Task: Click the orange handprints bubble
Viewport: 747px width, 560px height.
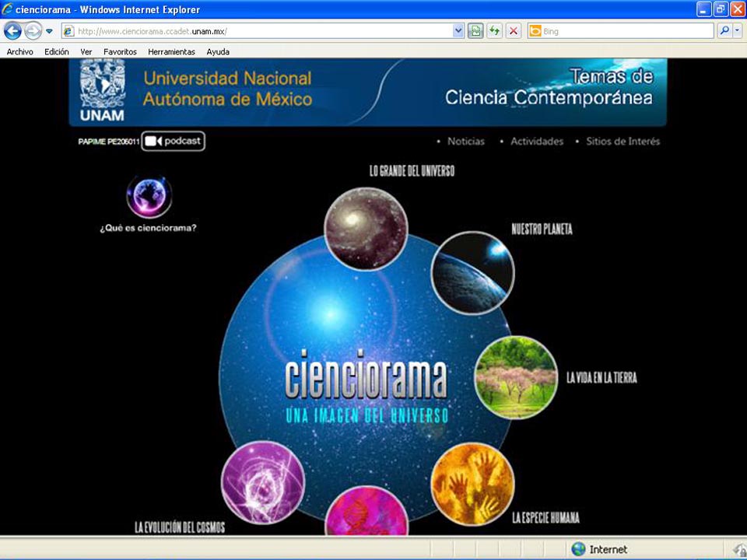Action: 472,485
